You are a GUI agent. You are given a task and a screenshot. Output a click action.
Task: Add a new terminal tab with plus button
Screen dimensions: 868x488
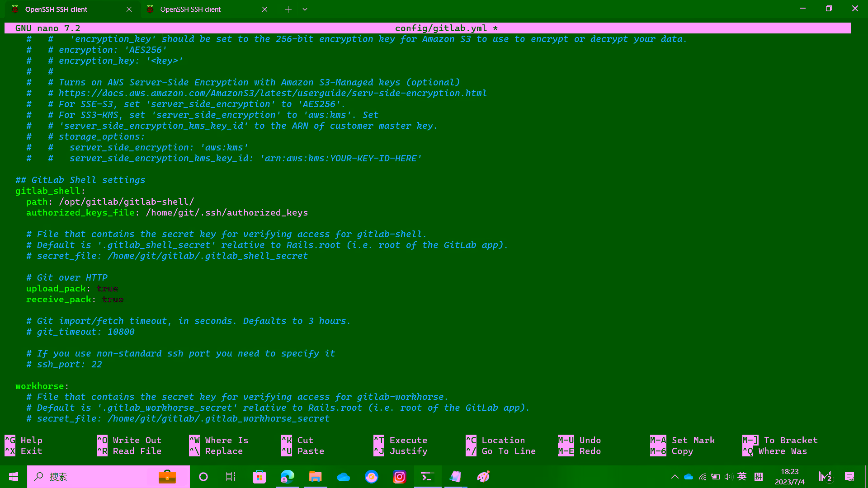[x=288, y=9]
